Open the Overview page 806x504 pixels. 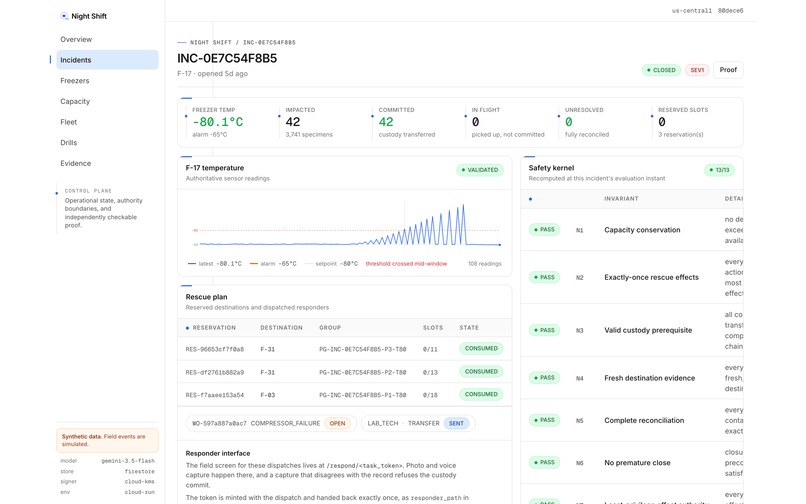tap(76, 39)
